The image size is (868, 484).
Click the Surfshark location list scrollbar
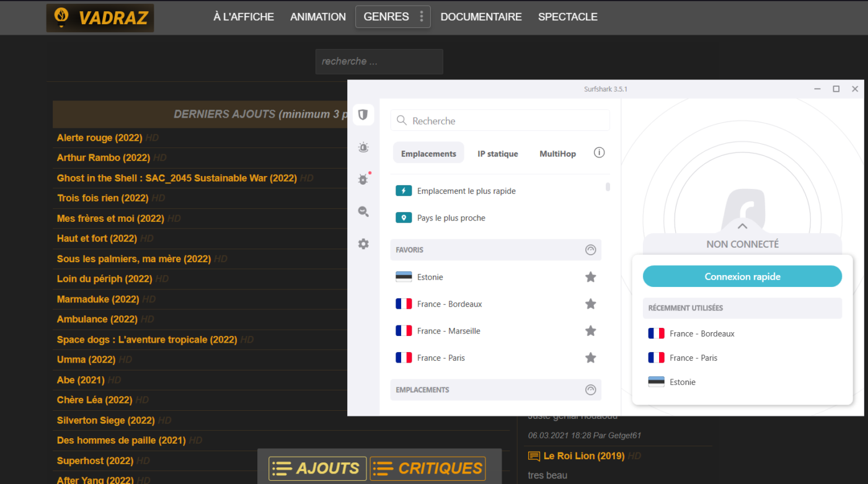tap(608, 187)
